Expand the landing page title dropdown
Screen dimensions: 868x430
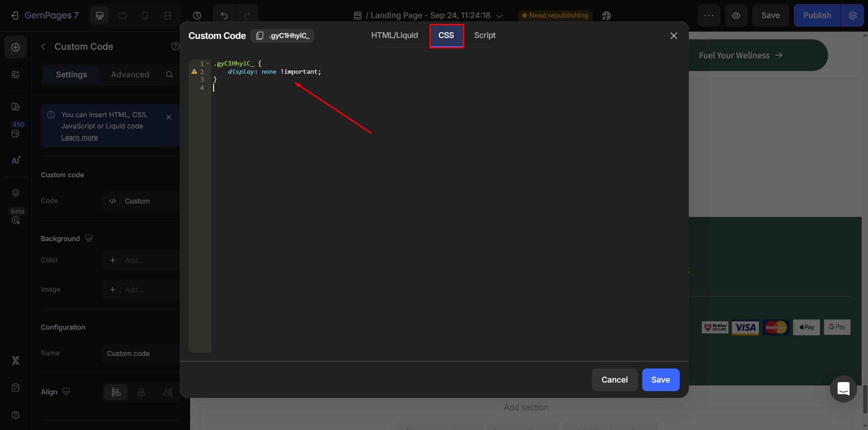[499, 16]
